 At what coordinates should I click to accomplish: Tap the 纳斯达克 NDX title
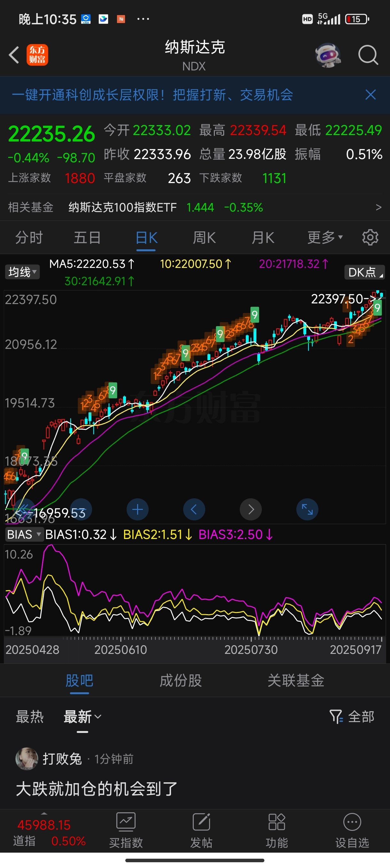[194, 55]
